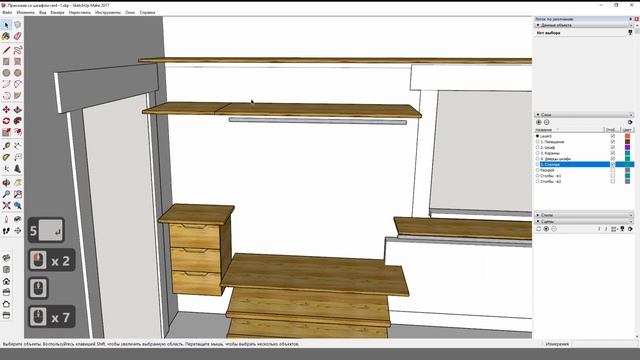Viewport: 640px width, 360px height.
Task: Open scene view options dropdown
Action: tap(614, 229)
